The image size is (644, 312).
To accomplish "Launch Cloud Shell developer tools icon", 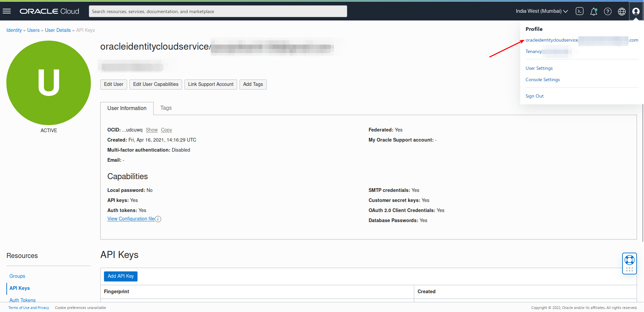I will pos(579,11).
